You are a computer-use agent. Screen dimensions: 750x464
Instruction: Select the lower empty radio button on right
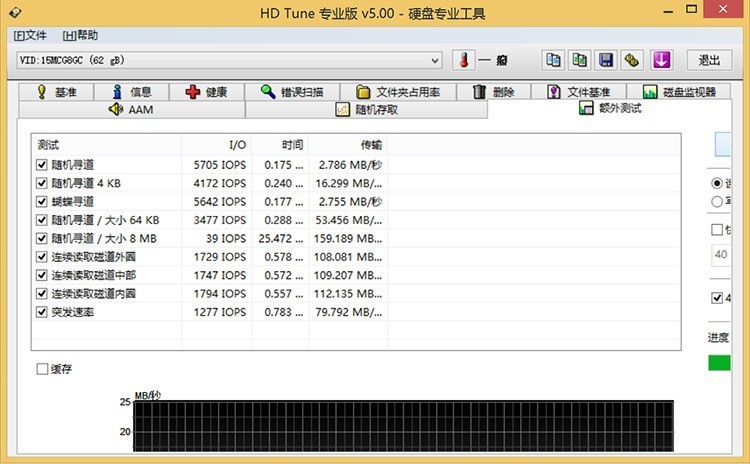coord(717,201)
